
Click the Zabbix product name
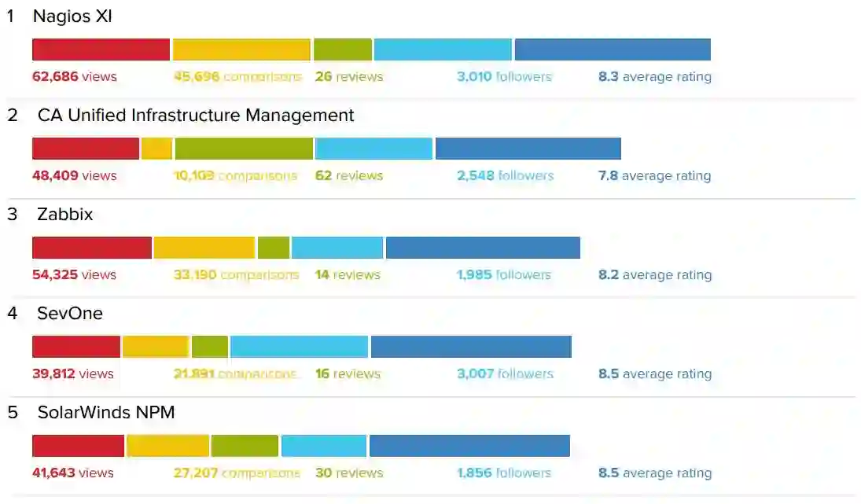pyautogui.click(x=64, y=215)
